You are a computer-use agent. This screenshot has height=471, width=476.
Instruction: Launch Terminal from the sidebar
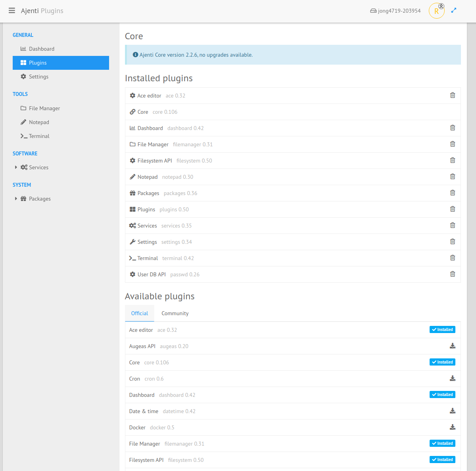point(61,136)
